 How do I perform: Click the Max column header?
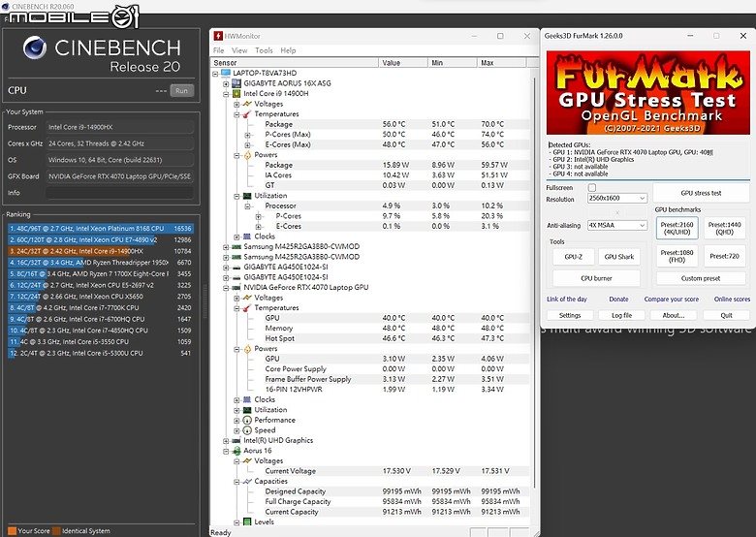point(501,63)
